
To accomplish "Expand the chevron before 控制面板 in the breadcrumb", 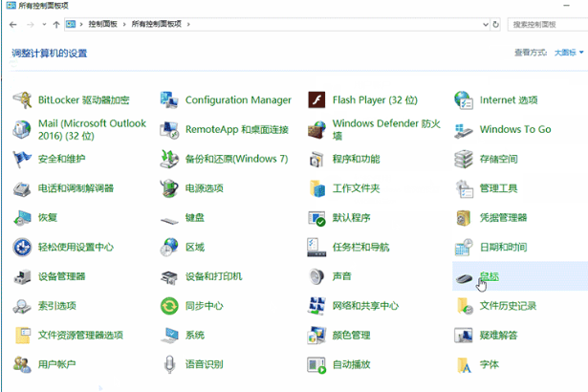I will (x=81, y=25).
